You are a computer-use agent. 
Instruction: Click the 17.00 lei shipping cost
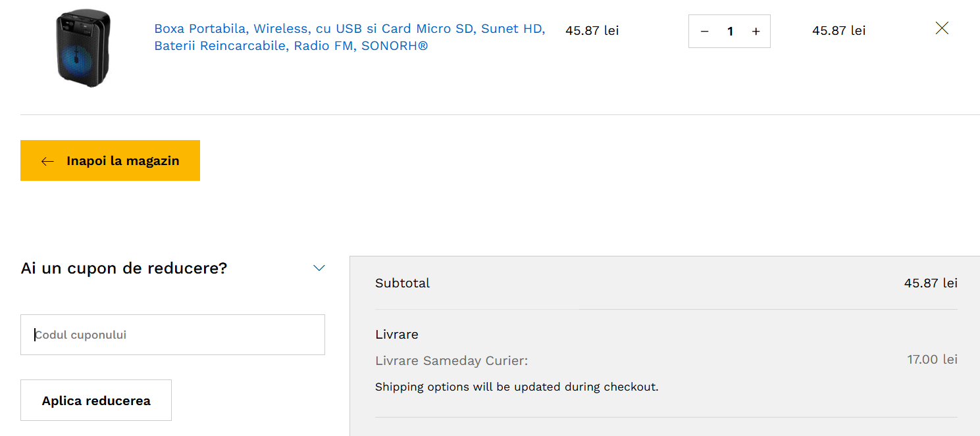pyautogui.click(x=932, y=360)
